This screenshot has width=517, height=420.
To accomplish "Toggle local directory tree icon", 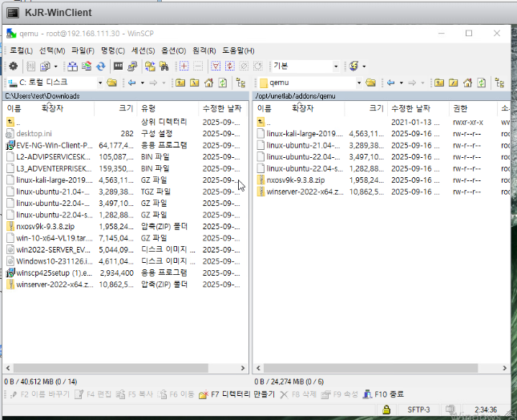I will [x=240, y=83].
